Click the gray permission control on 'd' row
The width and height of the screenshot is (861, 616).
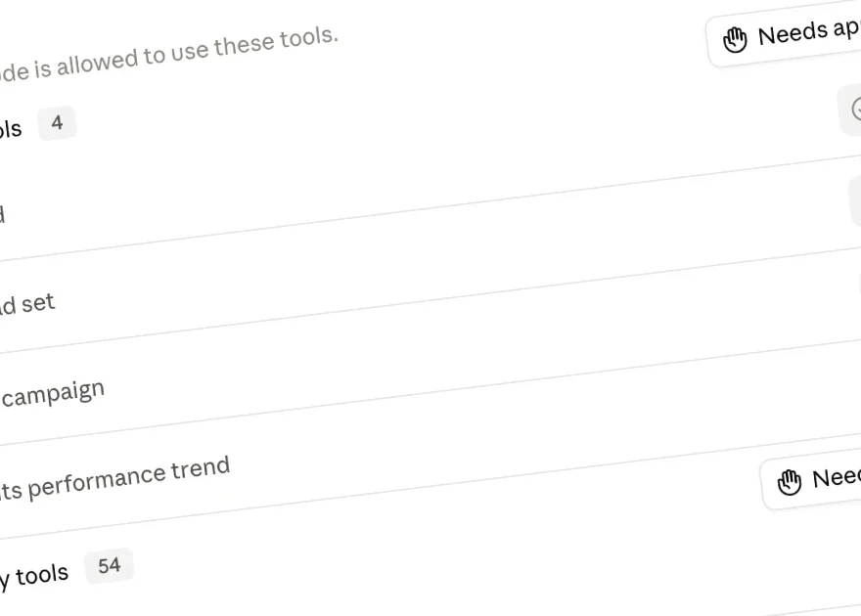pos(855,200)
